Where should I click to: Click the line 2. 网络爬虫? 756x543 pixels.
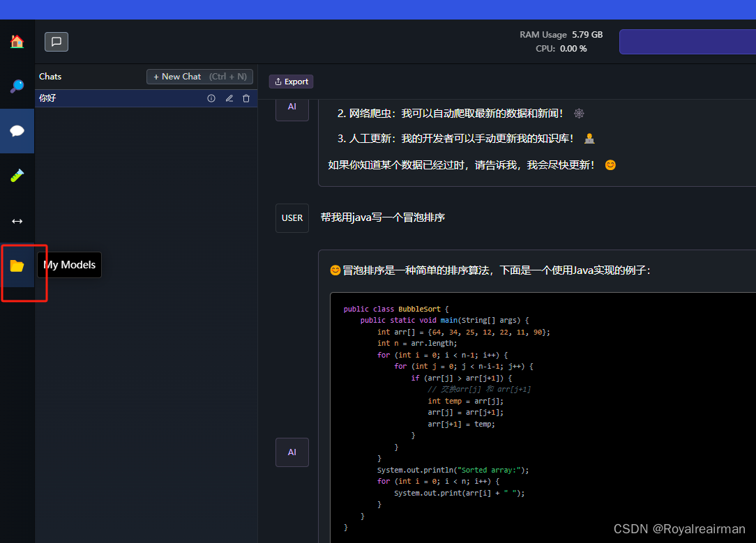point(461,113)
